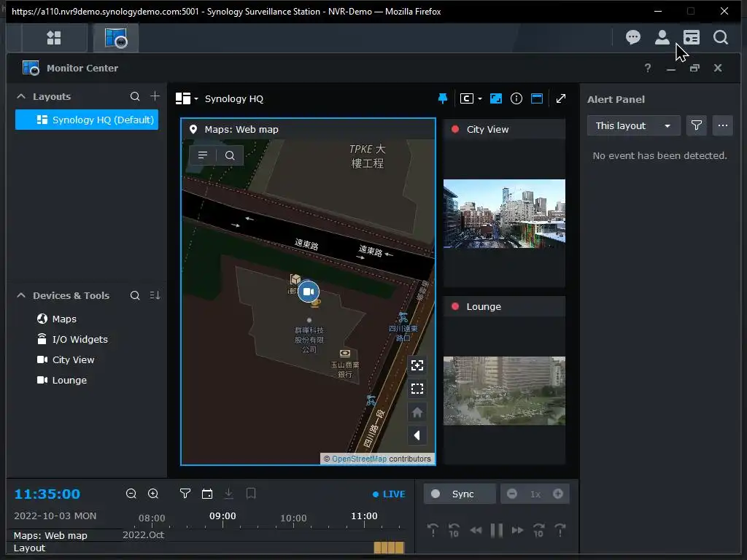Toggle the blue alert panel display icon
The image size is (747, 560).
(537, 98)
